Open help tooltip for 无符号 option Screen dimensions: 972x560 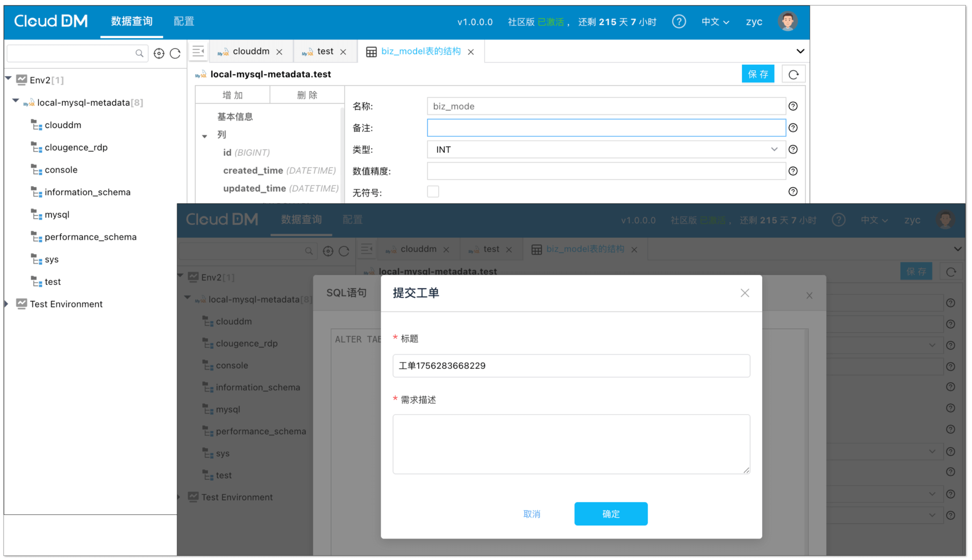(793, 192)
